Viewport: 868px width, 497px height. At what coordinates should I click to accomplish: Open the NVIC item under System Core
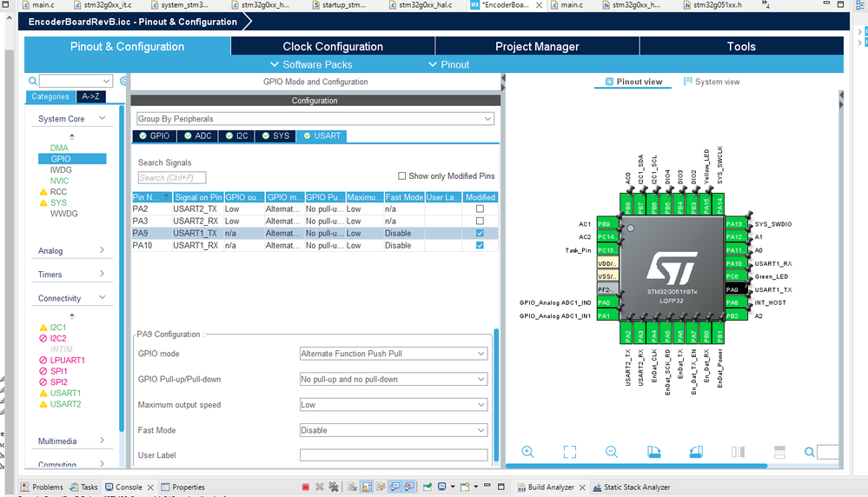tap(59, 181)
